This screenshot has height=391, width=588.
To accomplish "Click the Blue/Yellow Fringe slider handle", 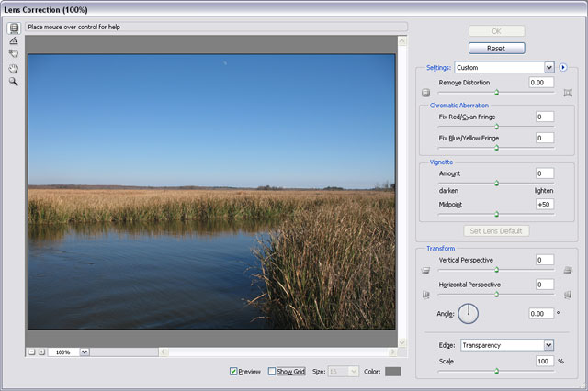I will pyautogui.click(x=496, y=148).
